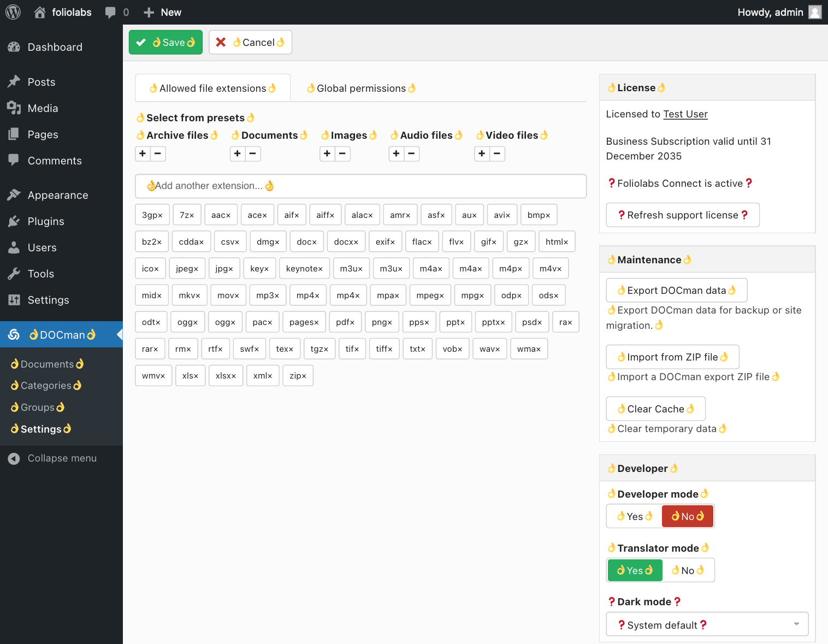This screenshot has width=828, height=644.
Task: Click the WordPress logo icon
Action: [x=13, y=12]
